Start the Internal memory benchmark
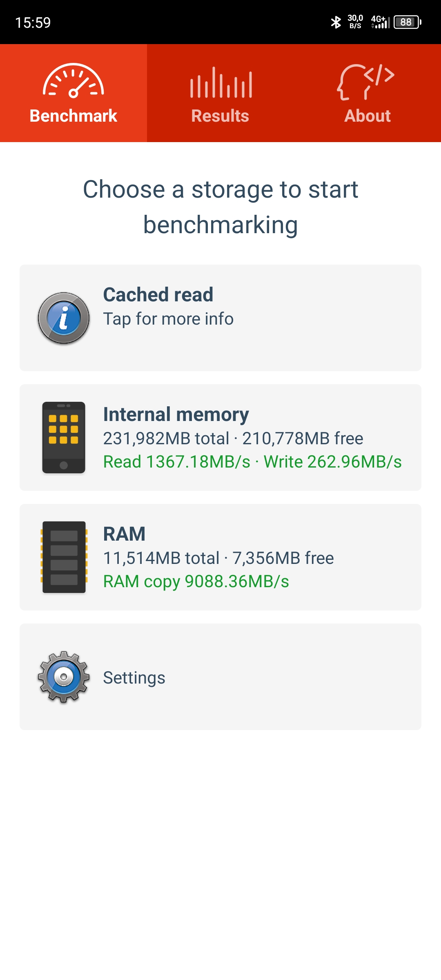The image size is (441, 980). pos(220,437)
